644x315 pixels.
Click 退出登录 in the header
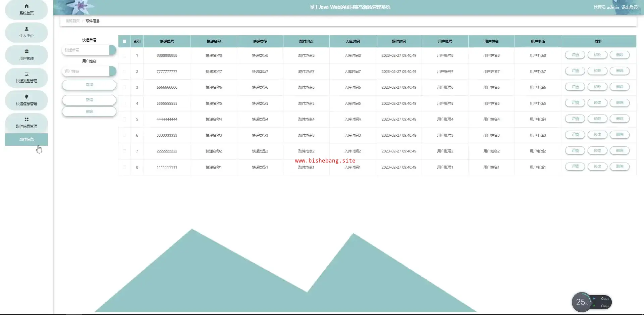pos(630,7)
